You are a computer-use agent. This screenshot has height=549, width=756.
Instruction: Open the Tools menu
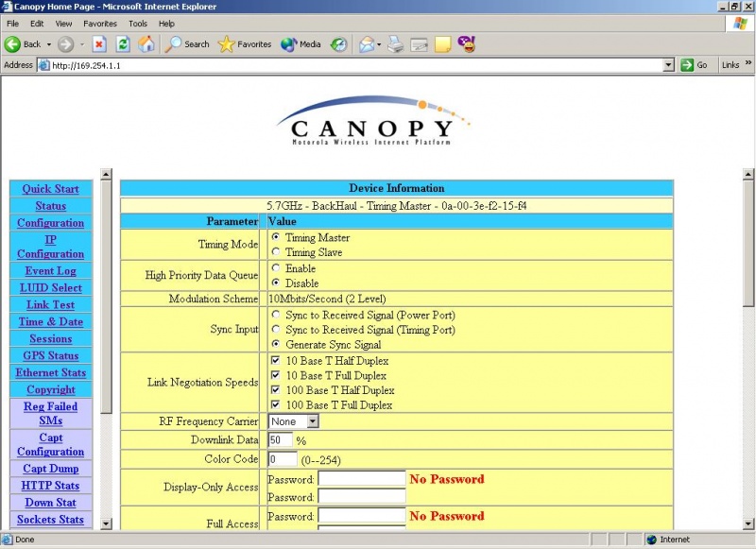tap(138, 23)
